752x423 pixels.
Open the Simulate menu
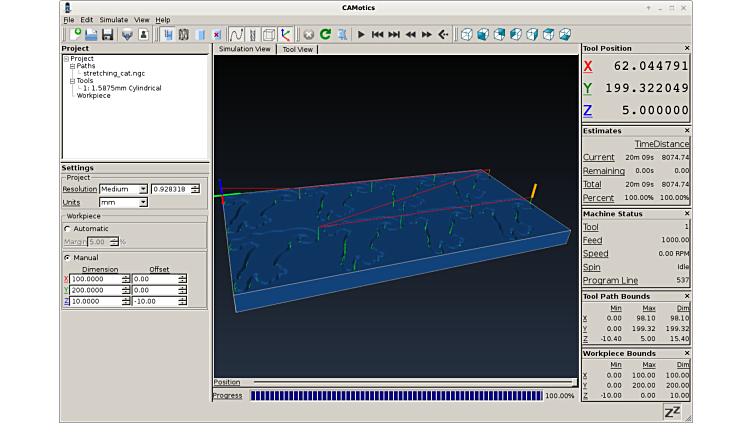[113, 19]
